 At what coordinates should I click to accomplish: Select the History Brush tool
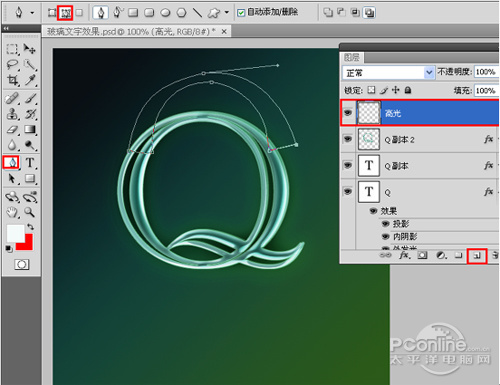tap(30, 114)
